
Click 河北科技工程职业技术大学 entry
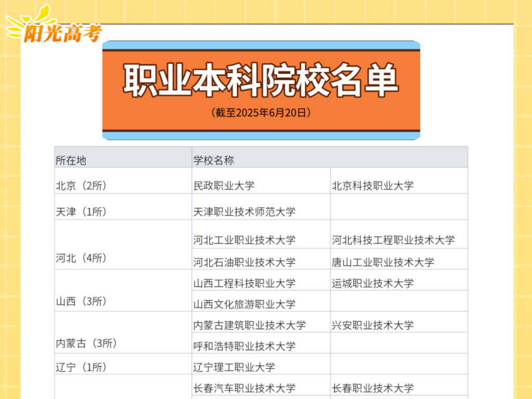pos(393,240)
